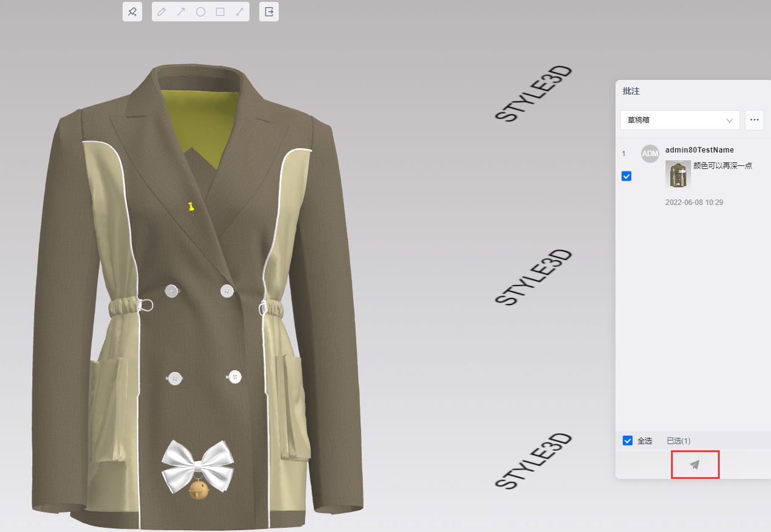Click the 2022-06-08 10:29 timestamp
The width and height of the screenshot is (771, 532).
pos(694,202)
